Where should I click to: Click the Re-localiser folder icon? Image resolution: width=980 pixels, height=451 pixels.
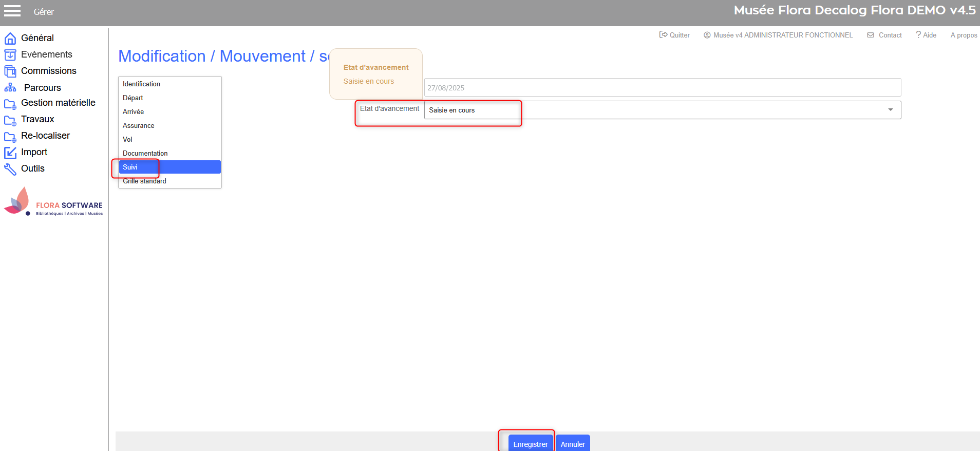click(x=10, y=137)
